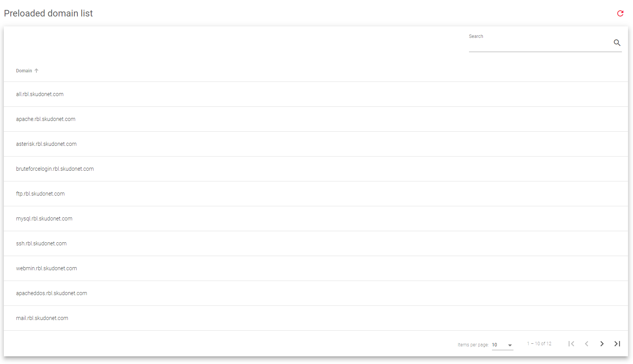This screenshot has height=364, width=633.
Task: Click the red refresh list icon
Action: [620, 13]
